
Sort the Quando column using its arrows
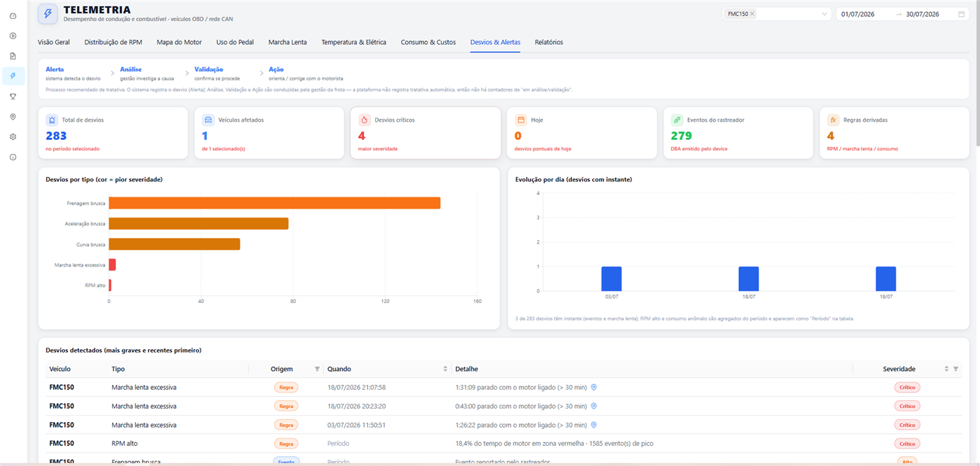pyautogui.click(x=445, y=369)
